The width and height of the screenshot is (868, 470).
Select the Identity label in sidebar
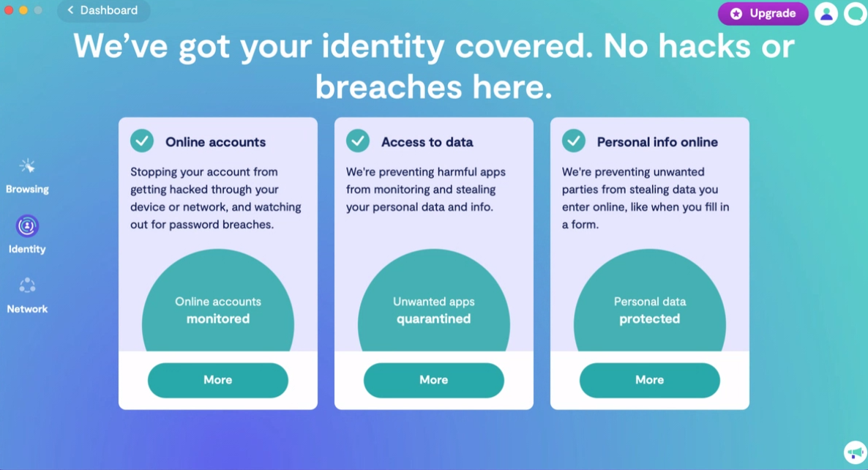pos(27,249)
